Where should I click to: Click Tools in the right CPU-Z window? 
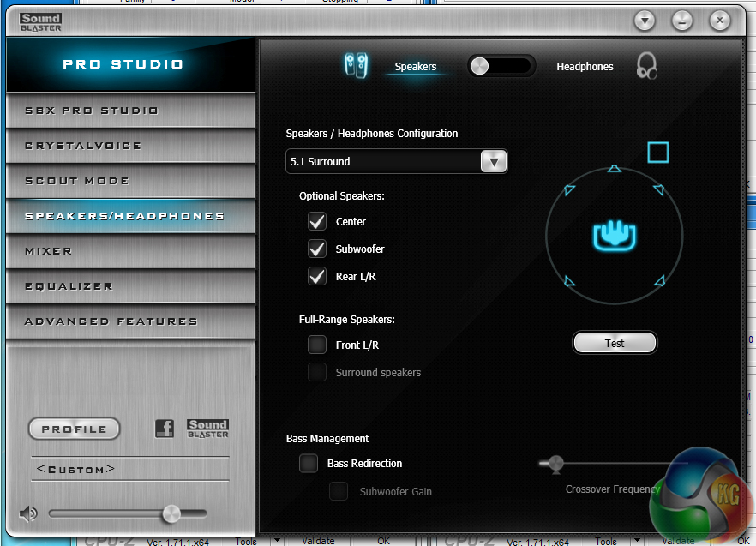point(606,541)
